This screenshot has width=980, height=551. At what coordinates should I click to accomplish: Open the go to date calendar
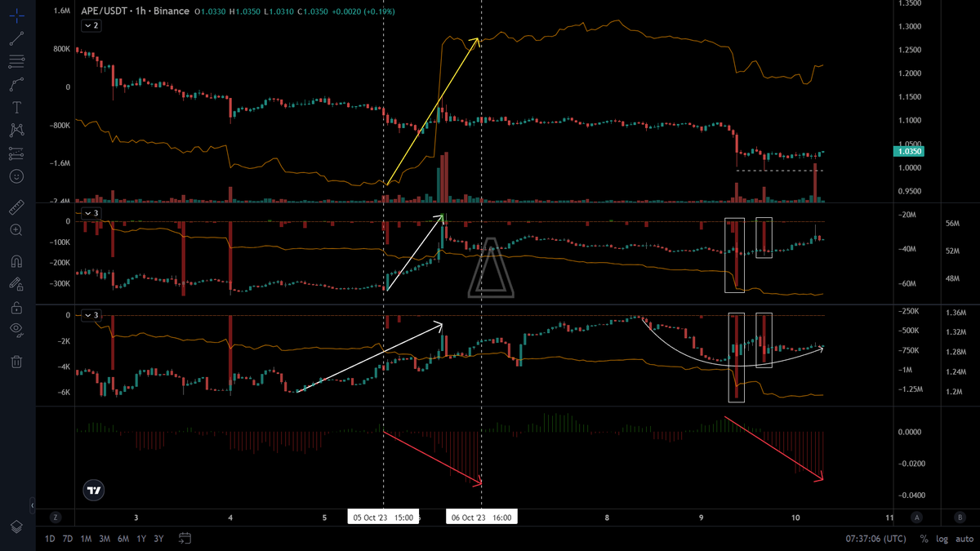click(185, 539)
